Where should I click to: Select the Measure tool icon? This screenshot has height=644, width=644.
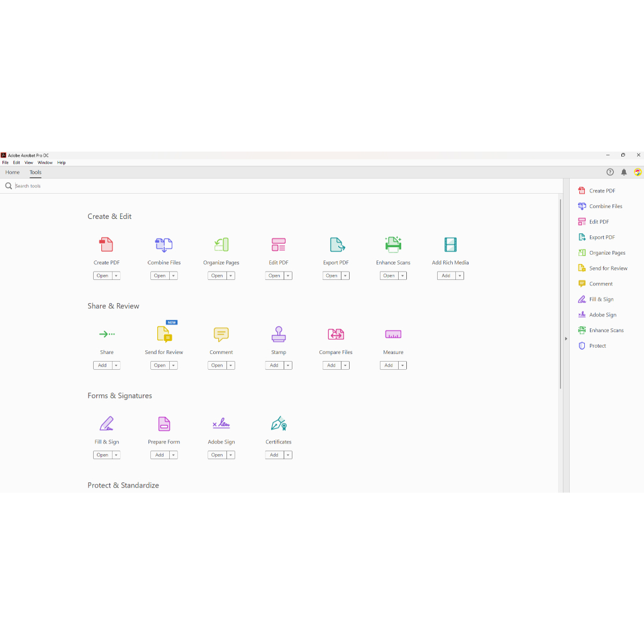click(393, 334)
